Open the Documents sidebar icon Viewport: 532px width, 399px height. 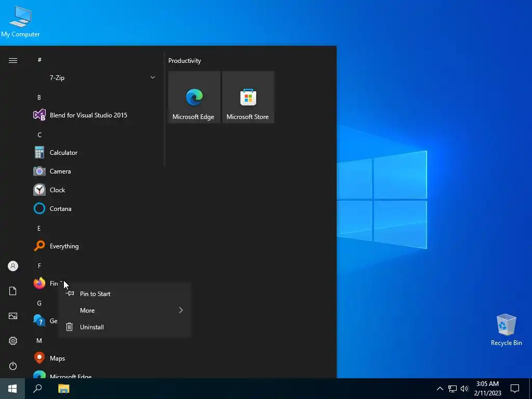click(x=13, y=291)
